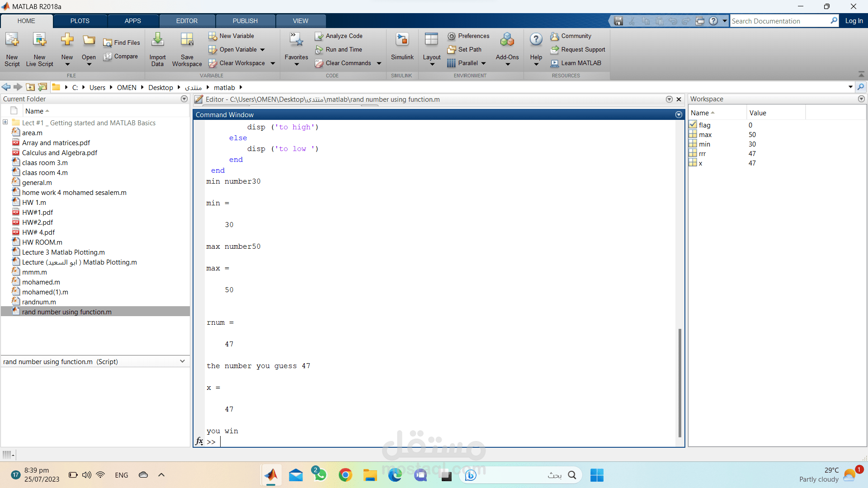
Task: Open the Clear Workspace dropdown arrow
Action: [x=273, y=63]
